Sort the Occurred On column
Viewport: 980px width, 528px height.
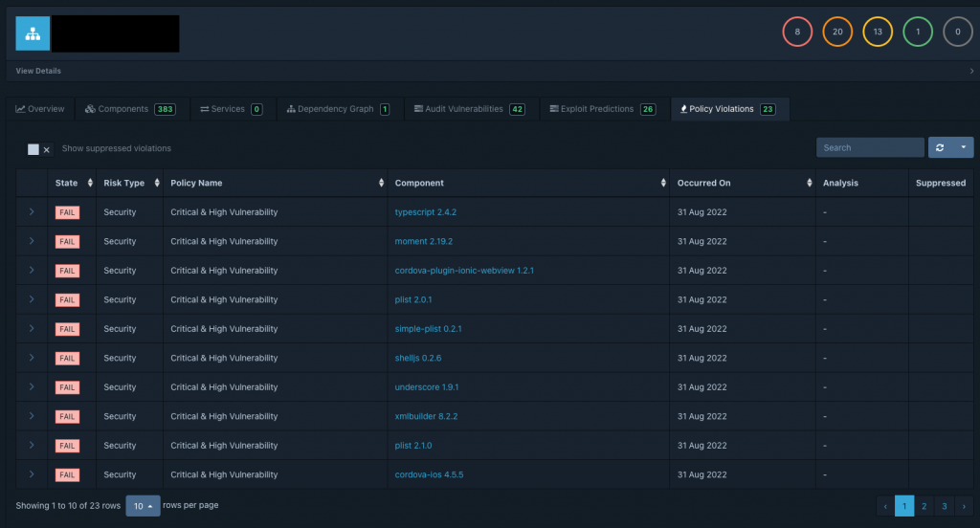coord(810,183)
